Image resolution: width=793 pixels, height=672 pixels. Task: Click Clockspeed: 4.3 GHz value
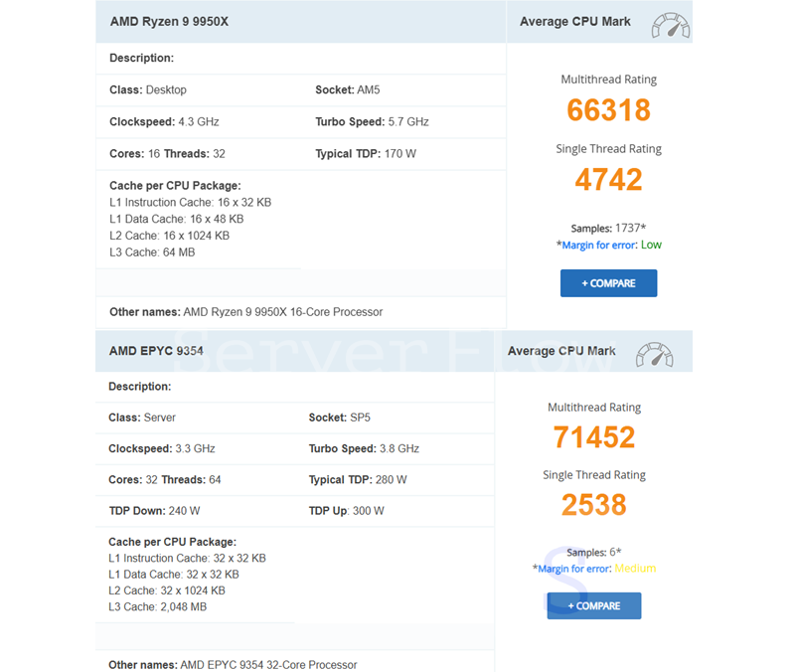click(164, 122)
